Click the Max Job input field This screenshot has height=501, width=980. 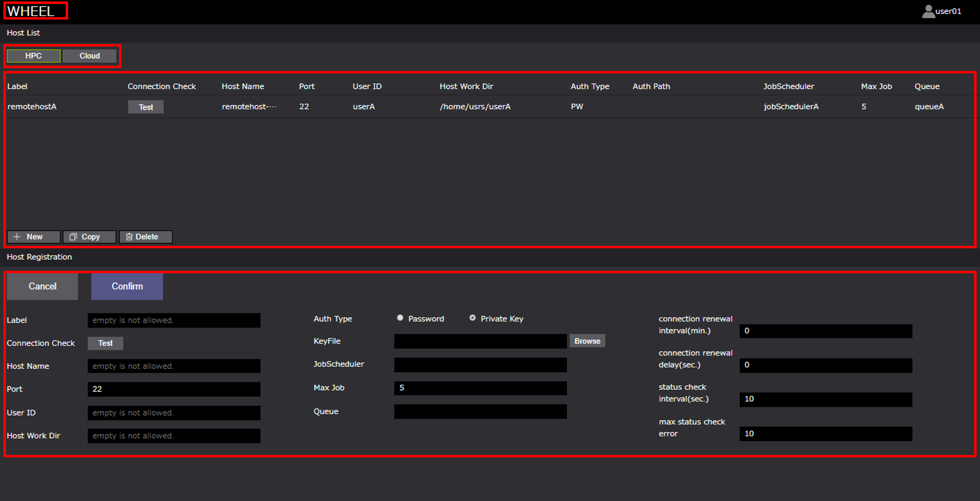pyautogui.click(x=480, y=388)
